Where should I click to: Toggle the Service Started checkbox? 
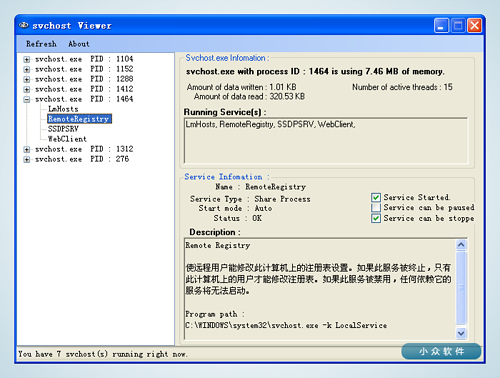point(376,198)
